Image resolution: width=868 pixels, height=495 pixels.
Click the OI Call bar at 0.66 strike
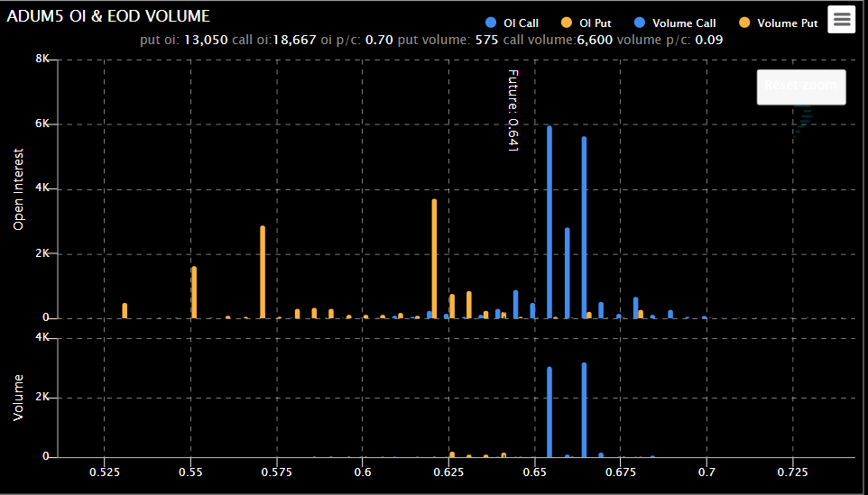(x=567, y=273)
